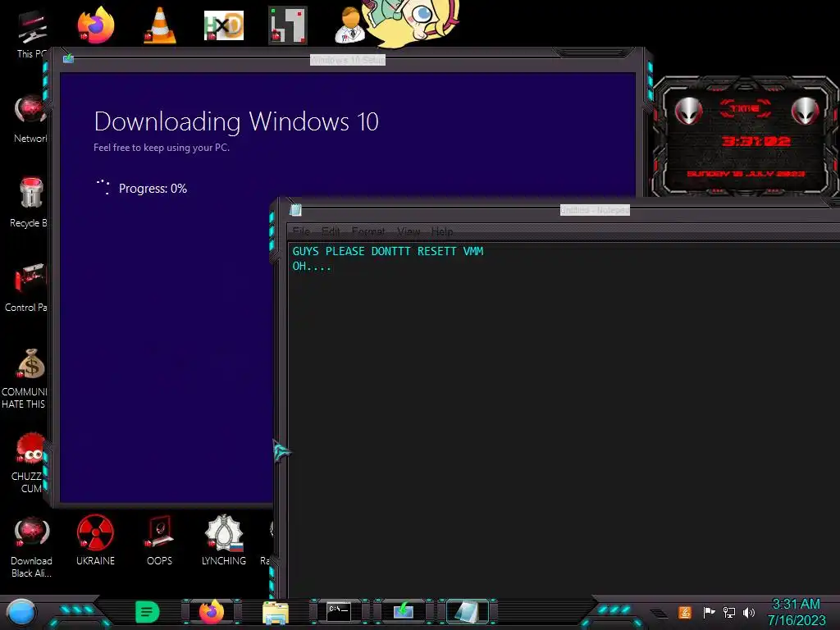Open network status tray icon
This screenshot has width=840, height=630.
728,612
